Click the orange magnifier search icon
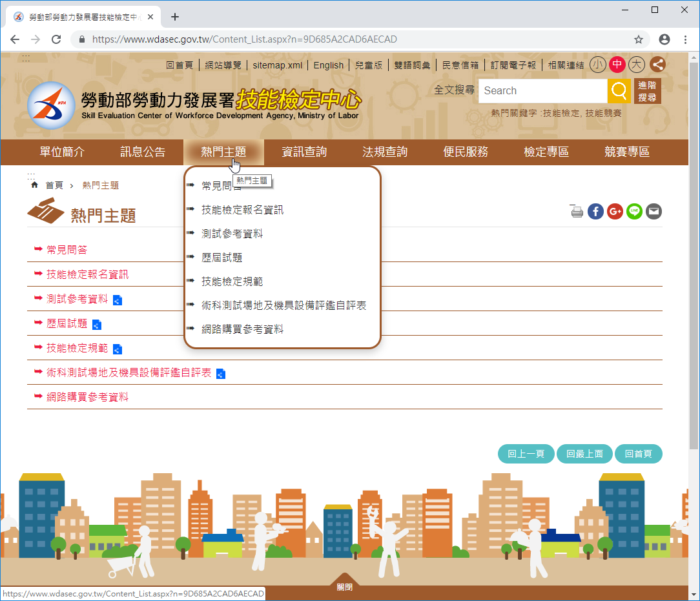This screenshot has width=700, height=601. point(619,91)
